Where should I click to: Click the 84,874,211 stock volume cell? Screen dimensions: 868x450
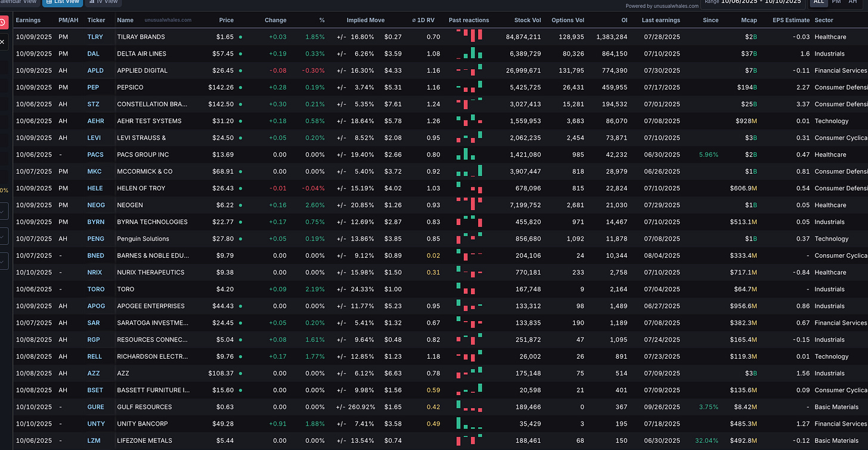[x=523, y=37]
